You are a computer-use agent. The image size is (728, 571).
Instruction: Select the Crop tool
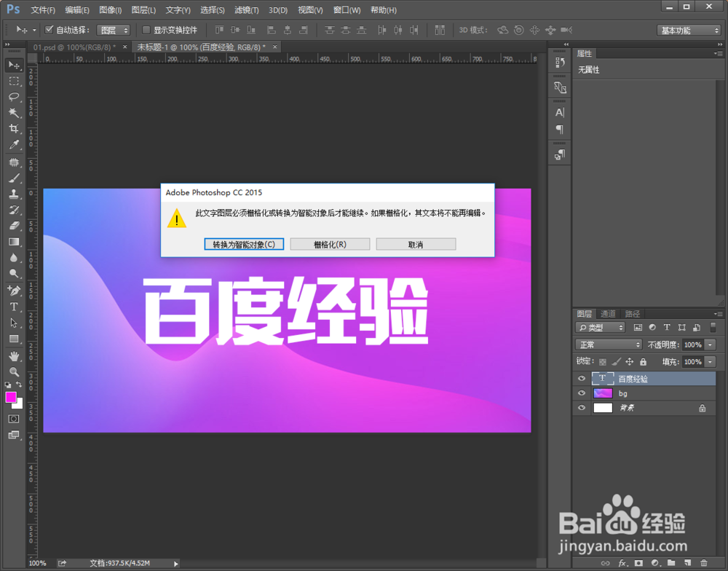(x=14, y=128)
